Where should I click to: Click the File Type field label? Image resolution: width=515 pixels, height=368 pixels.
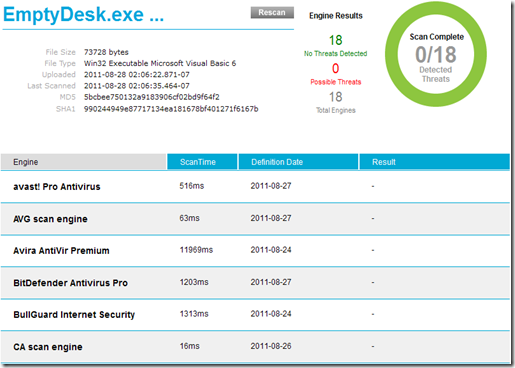point(60,63)
